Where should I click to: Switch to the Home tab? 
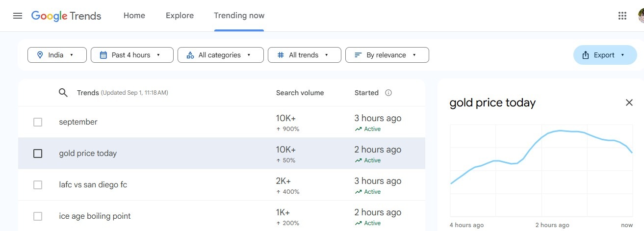(134, 16)
